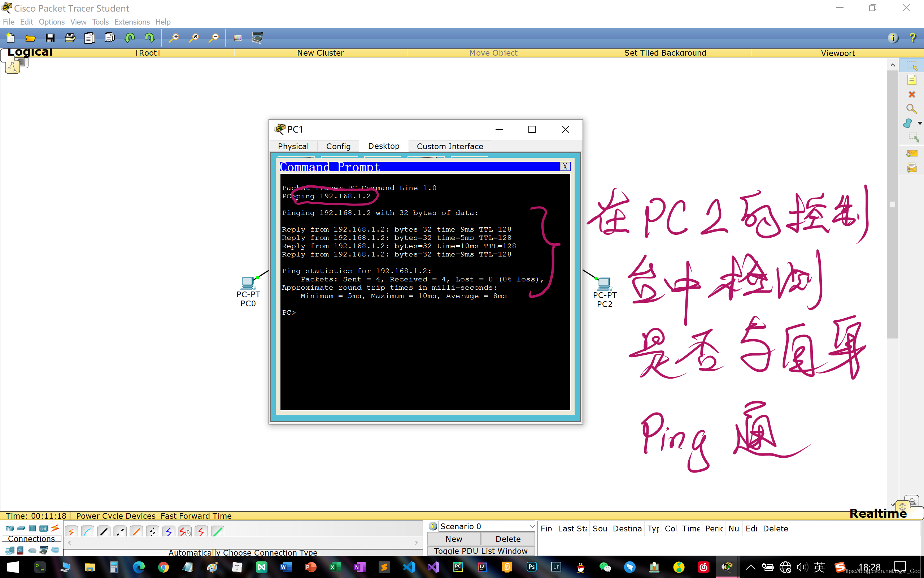Zoom in with plus magnifier
The height and width of the screenshot is (578, 924).
click(x=174, y=38)
